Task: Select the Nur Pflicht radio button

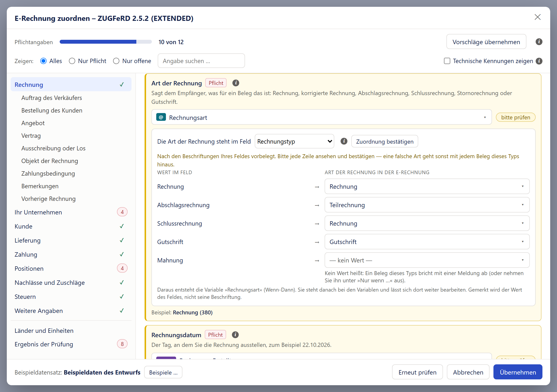Action: 72,61
